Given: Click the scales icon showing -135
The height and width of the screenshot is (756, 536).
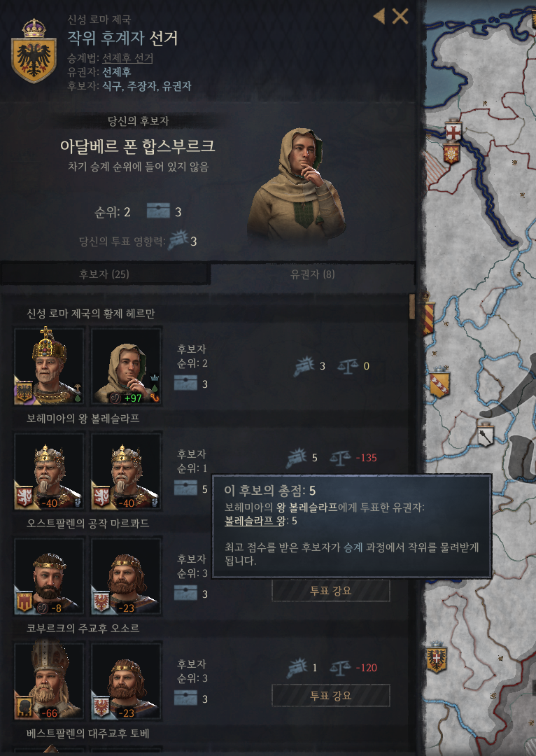Looking at the screenshot, I should pyautogui.click(x=340, y=458).
